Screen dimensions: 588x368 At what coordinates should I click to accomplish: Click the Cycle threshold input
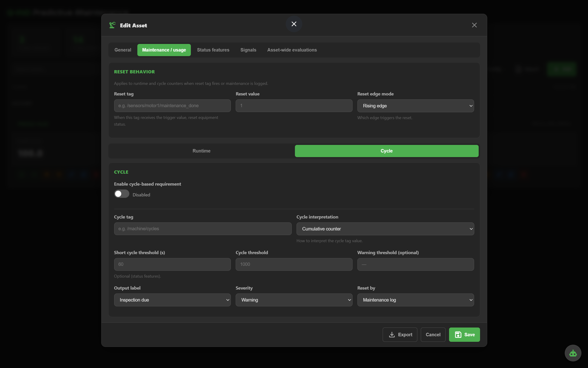(x=294, y=264)
